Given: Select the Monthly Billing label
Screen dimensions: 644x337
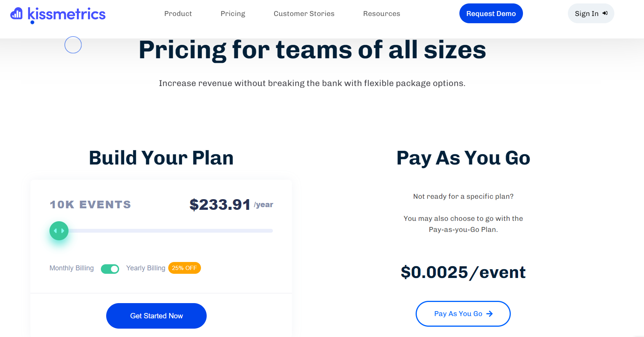Looking at the screenshot, I should tap(72, 268).
